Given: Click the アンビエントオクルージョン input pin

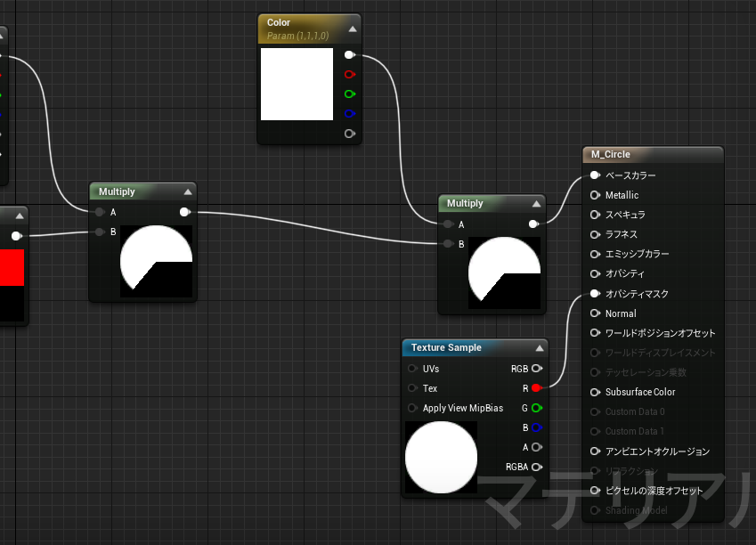Looking at the screenshot, I should coord(595,451).
